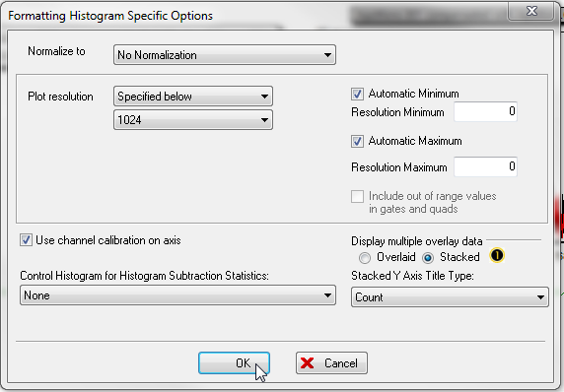Toggle 'Use channel calibration on axis' checkbox
The width and height of the screenshot is (564, 392).
pos(26,240)
